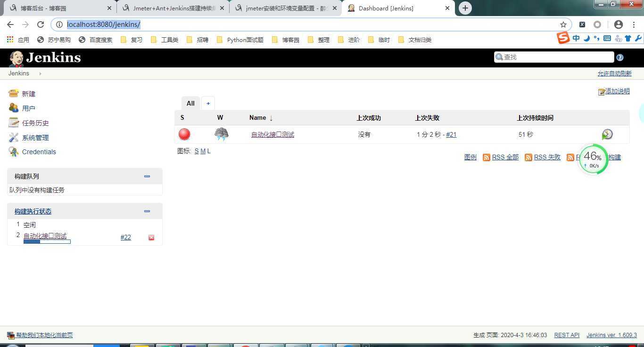Open running job 自动化接口测试 in executor list
The image size is (644, 347).
pyautogui.click(x=45, y=236)
